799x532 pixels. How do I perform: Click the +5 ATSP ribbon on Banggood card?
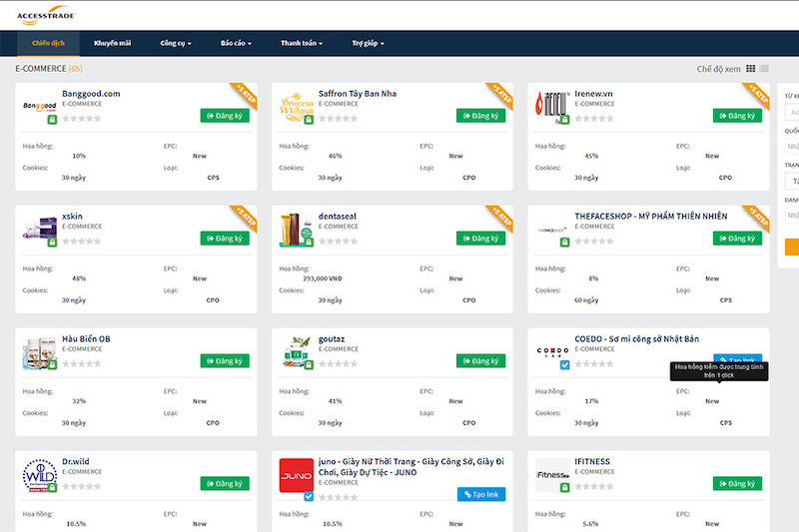(x=246, y=94)
